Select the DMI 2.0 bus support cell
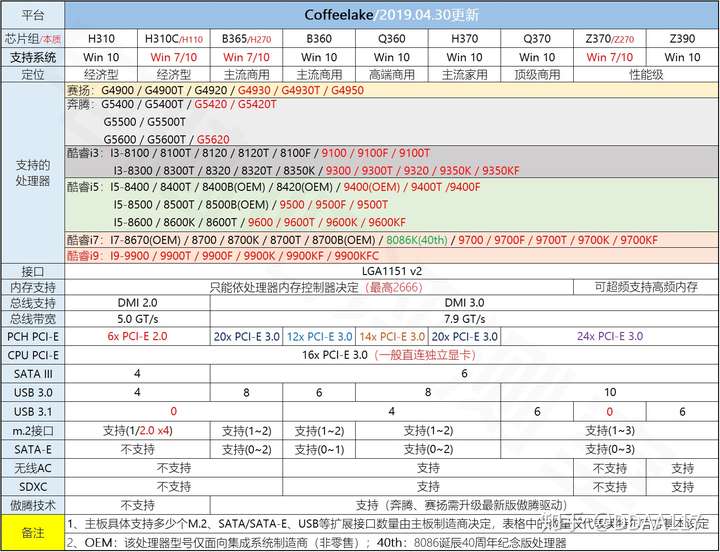Screen dimensions: 720x552 [x=137, y=303]
